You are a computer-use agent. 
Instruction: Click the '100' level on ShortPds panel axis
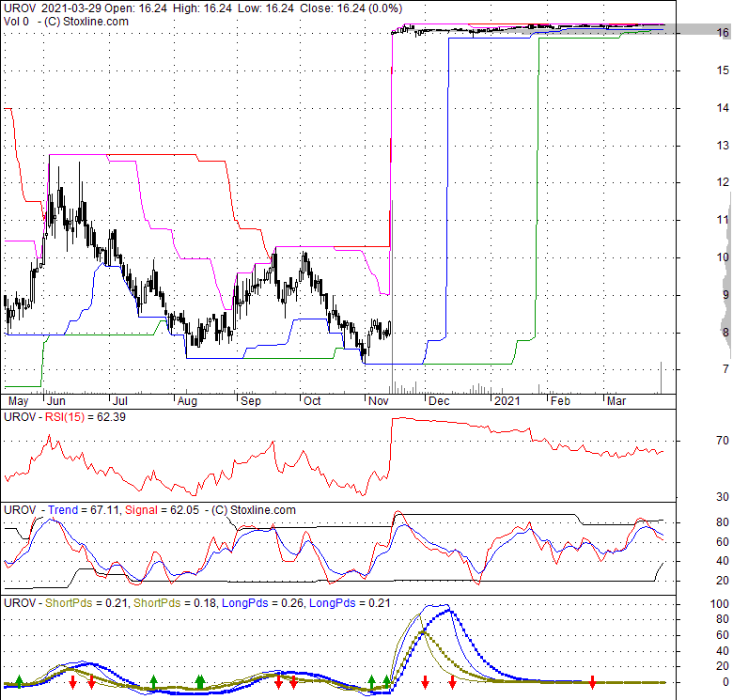720,604
